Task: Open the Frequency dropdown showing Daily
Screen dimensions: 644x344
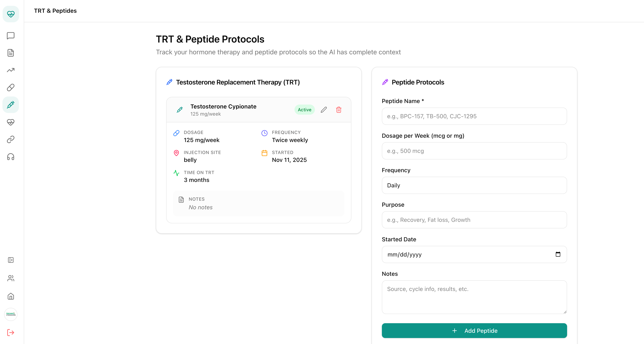Action: (x=474, y=185)
